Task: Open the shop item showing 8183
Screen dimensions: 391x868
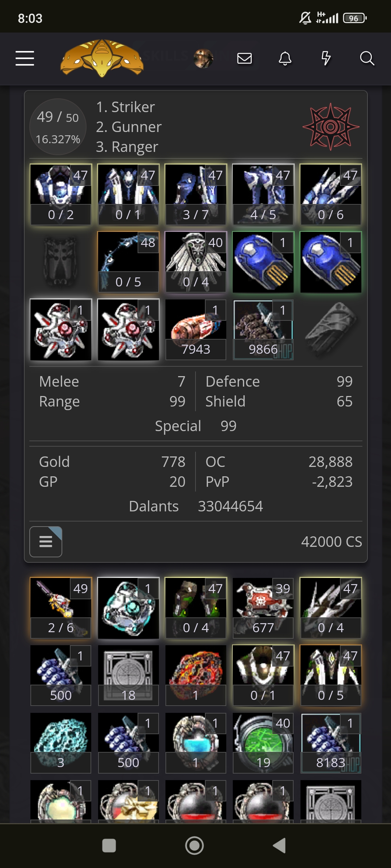Action: (x=331, y=743)
